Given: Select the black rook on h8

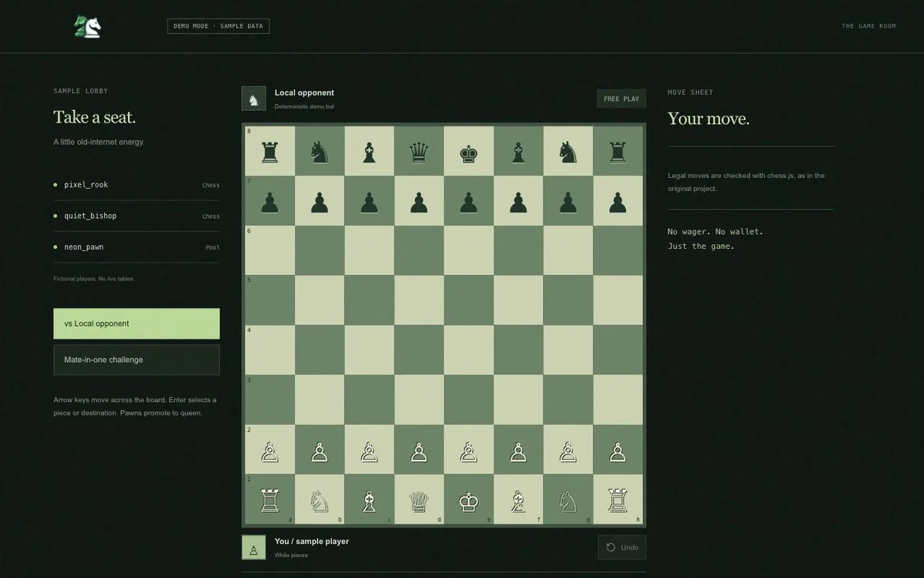Looking at the screenshot, I should [x=618, y=151].
